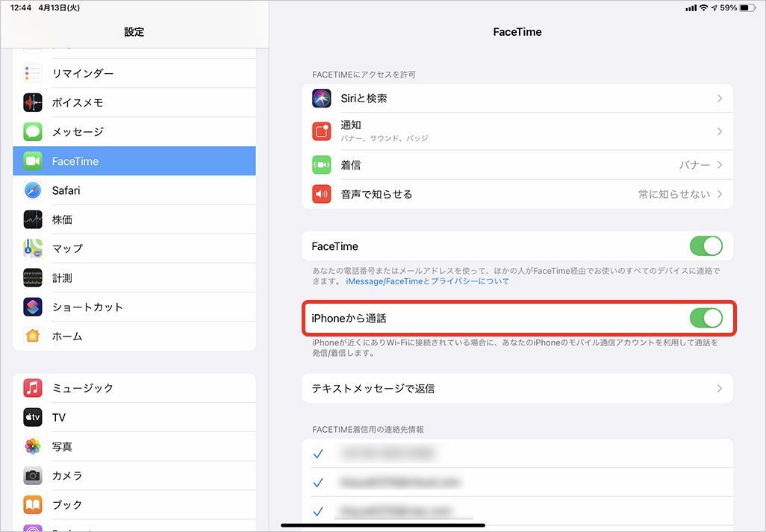Select FaceTime icon in sidebar
Image resolution: width=766 pixels, height=532 pixels.
33,161
